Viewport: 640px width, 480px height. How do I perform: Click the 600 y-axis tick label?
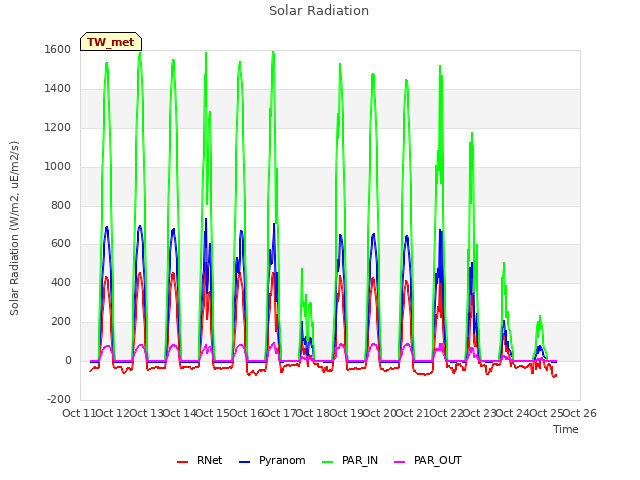tap(61, 244)
